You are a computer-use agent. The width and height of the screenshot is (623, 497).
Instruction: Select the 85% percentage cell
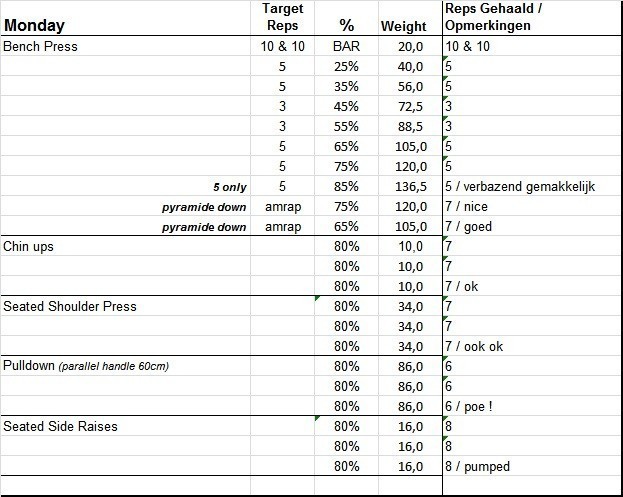[x=347, y=187]
